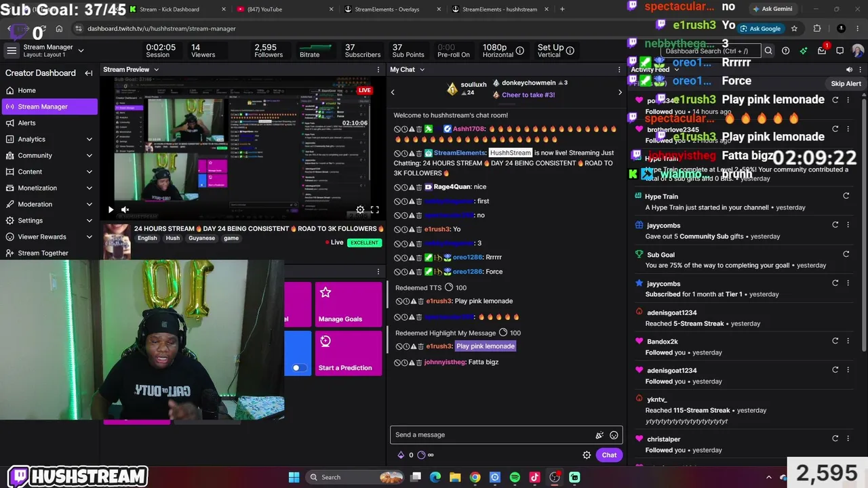This screenshot has width=868, height=488.
Task: Open chat settings gear
Action: click(x=587, y=455)
